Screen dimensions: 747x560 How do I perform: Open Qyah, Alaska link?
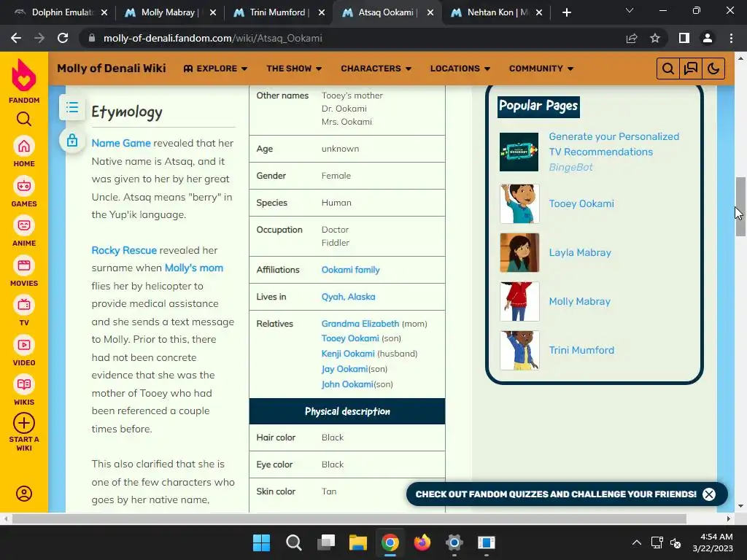[348, 297]
